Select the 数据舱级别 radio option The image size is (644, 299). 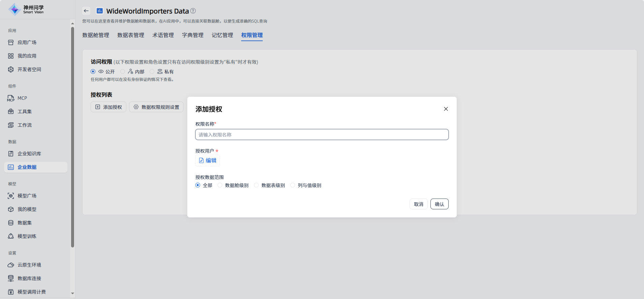click(220, 185)
